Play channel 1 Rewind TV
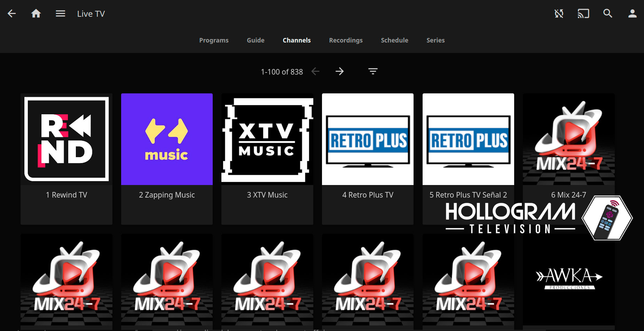The height and width of the screenshot is (331, 644). (x=66, y=139)
